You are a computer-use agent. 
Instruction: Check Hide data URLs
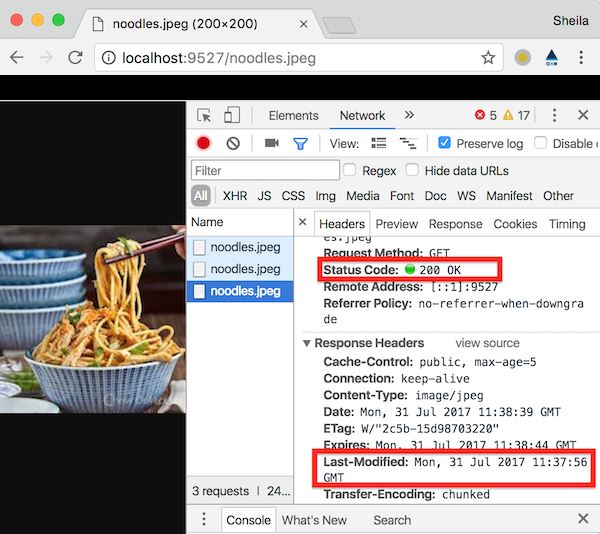click(x=412, y=170)
